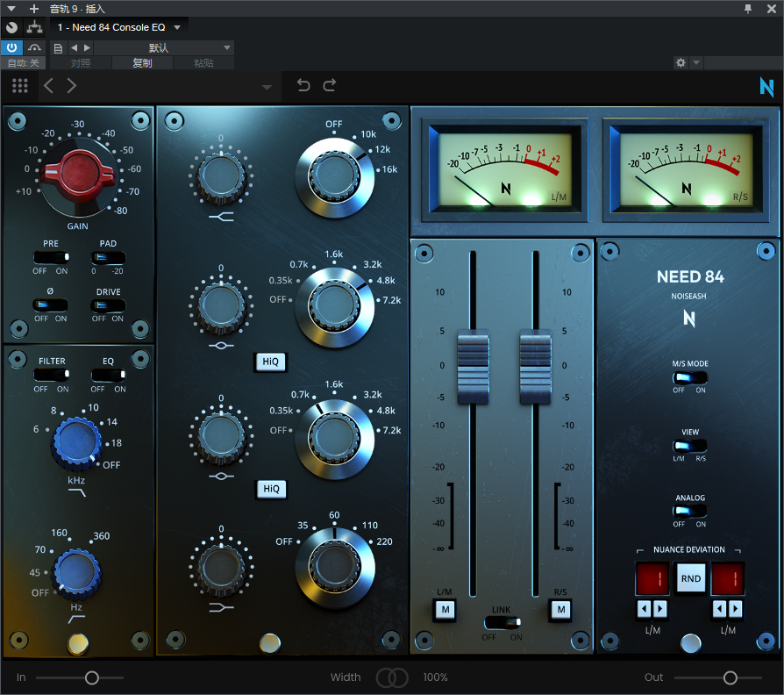Viewport: 784px width, 695px height.
Task: Click the red GAIN knob
Action: point(78,172)
